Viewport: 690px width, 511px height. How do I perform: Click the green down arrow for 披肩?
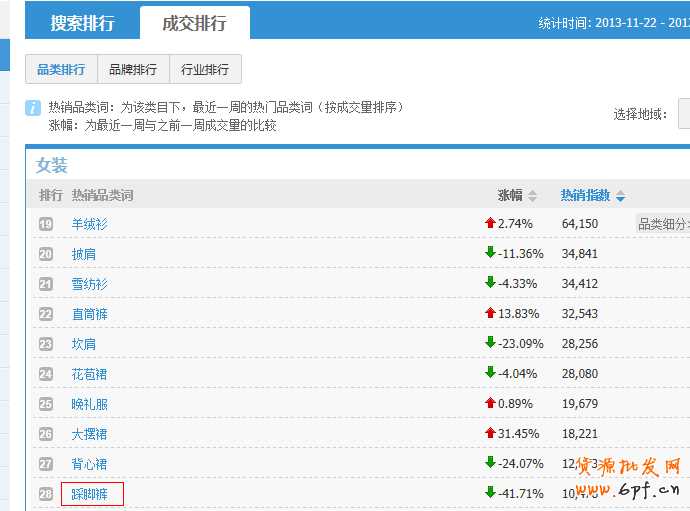(x=490, y=253)
